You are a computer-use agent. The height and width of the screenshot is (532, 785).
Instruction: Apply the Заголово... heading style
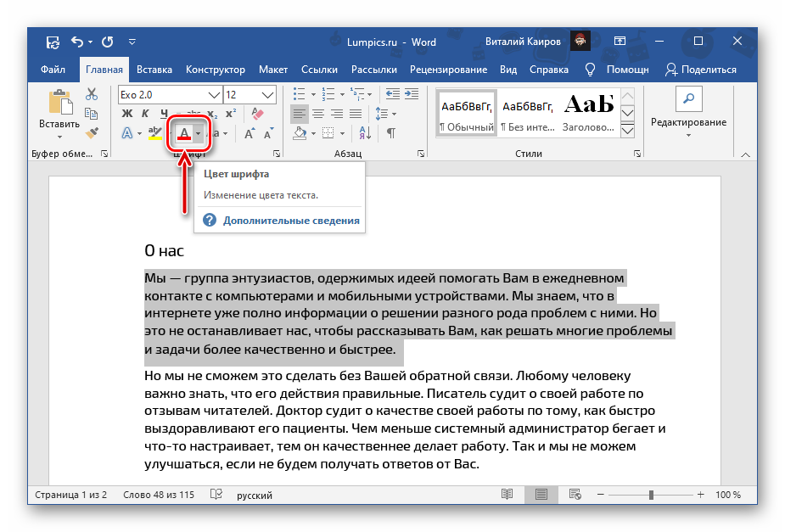click(589, 112)
